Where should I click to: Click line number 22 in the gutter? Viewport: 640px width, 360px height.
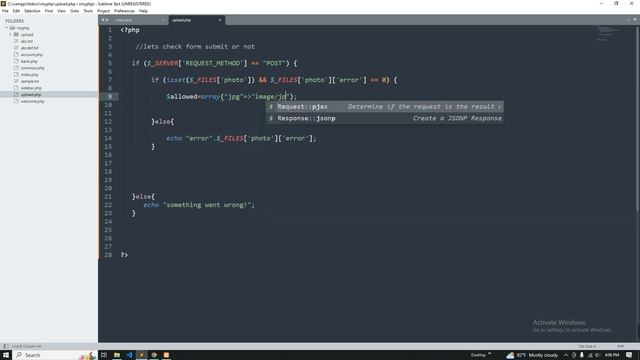108,205
